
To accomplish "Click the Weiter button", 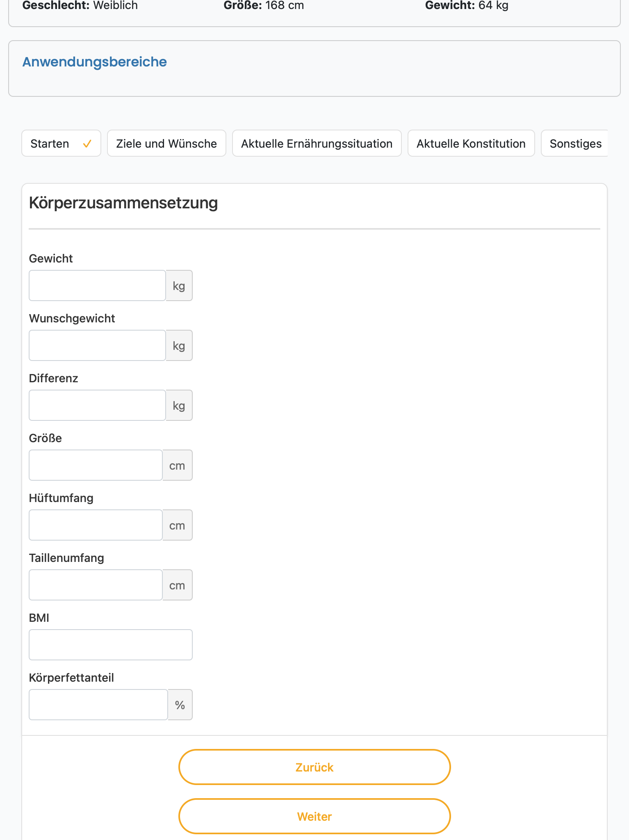I will click(x=314, y=816).
